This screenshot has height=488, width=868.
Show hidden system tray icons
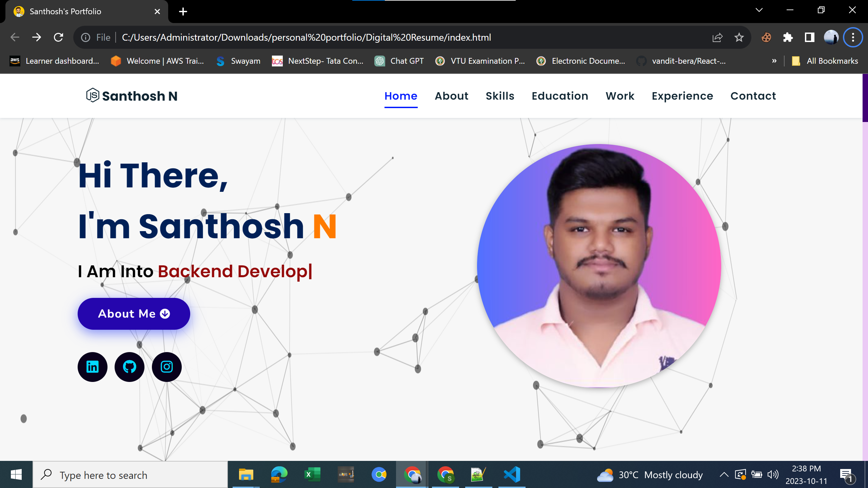[724, 474]
